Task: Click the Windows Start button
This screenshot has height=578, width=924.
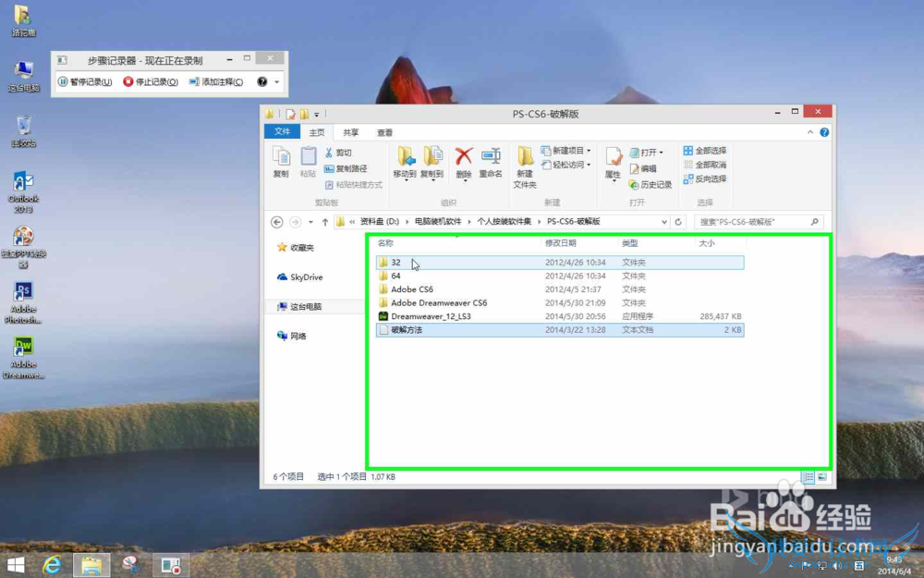Action: click(16, 565)
